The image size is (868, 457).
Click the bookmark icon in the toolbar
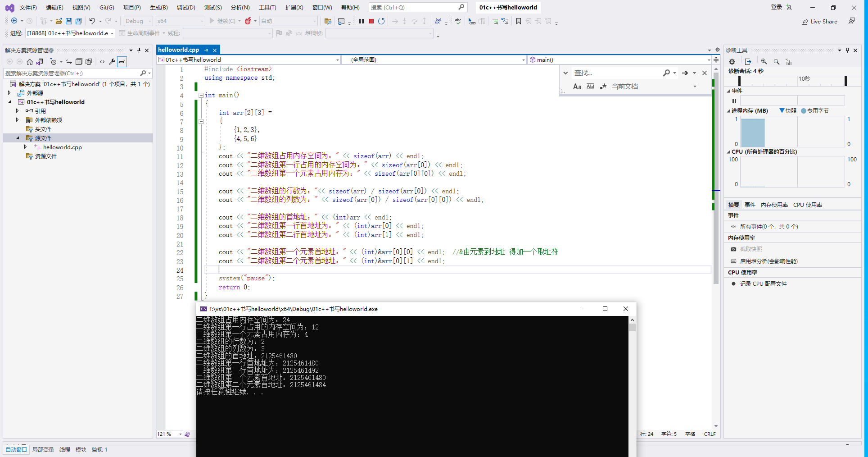[519, 21]
